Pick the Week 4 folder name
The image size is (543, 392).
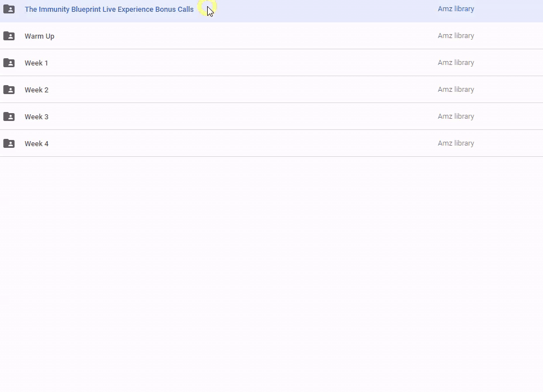click(x=36, y=144)
